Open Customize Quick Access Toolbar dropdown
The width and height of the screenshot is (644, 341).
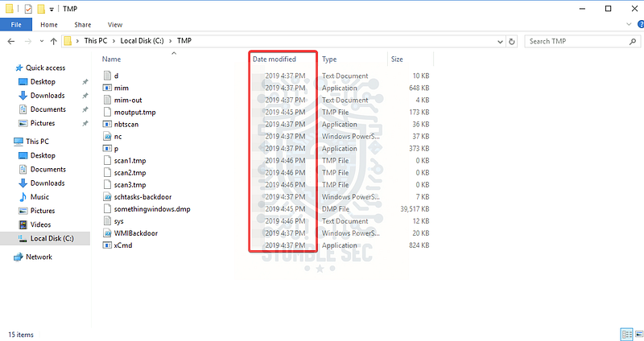click(52, 9)
